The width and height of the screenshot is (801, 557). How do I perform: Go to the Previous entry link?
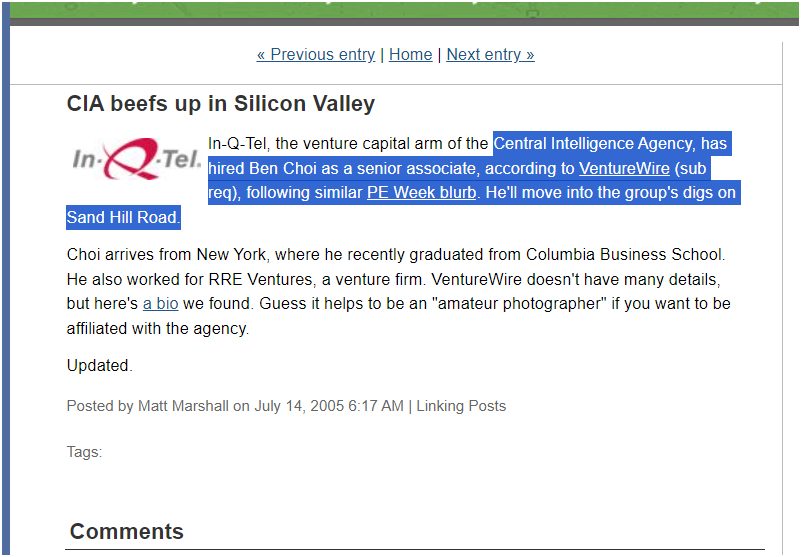pos(316,55)
